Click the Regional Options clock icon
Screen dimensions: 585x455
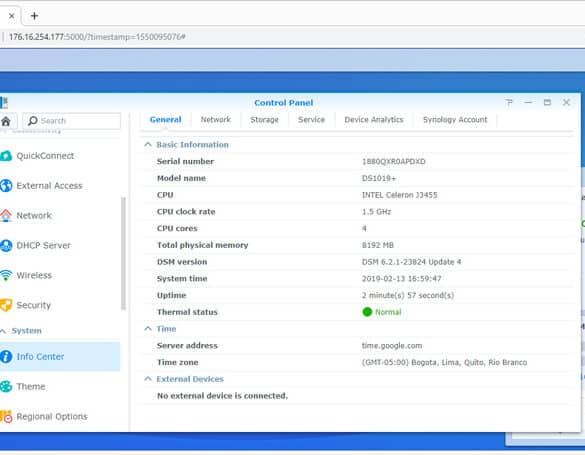click(x=6, y=417)
